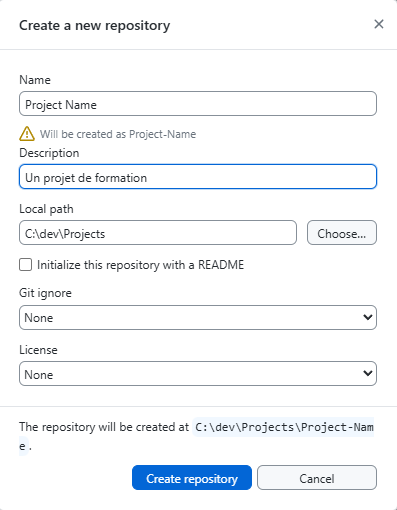The width and height of the screenshot is (397, 510).
Task: Enable Initialize this repository with a README
Action: pyautogui.click(x=26, y=265)
